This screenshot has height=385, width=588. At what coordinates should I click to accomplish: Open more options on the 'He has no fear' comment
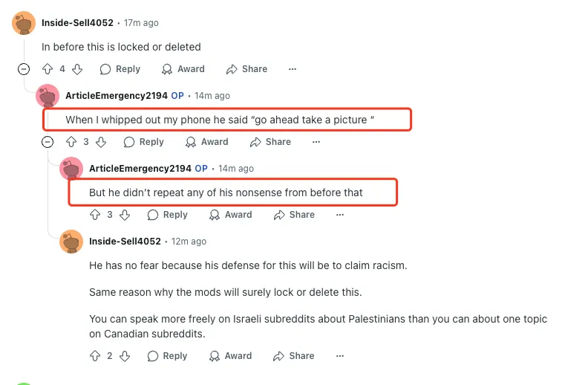[340, 356]
